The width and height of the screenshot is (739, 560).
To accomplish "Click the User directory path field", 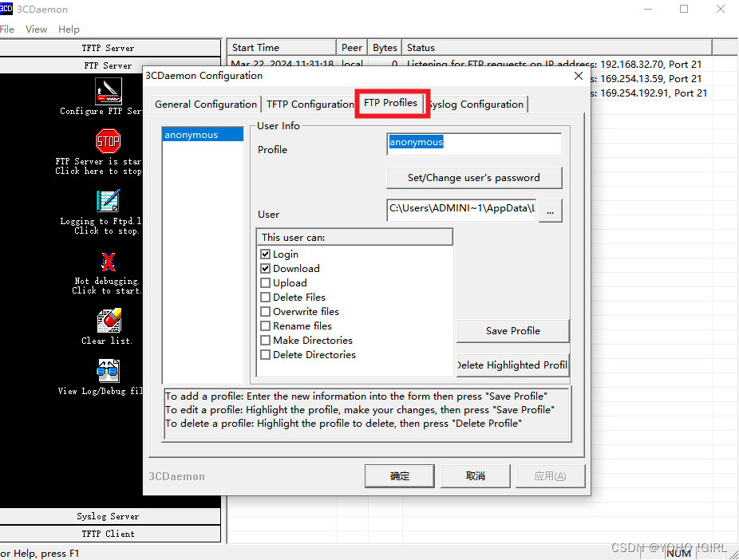I will [461, 210].
